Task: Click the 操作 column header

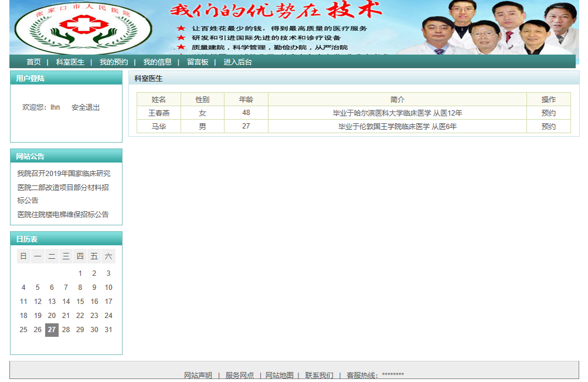Action: [549, 99]
